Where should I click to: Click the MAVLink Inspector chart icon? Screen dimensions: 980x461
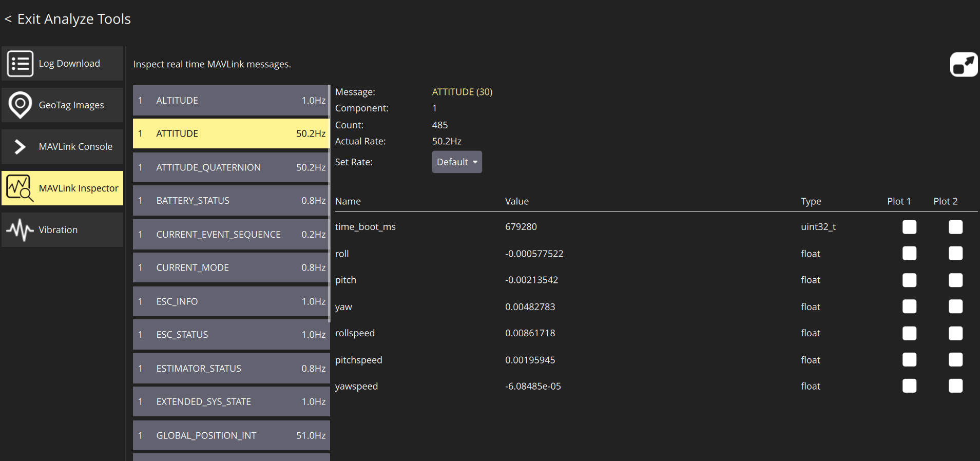[x=20, y=188]
